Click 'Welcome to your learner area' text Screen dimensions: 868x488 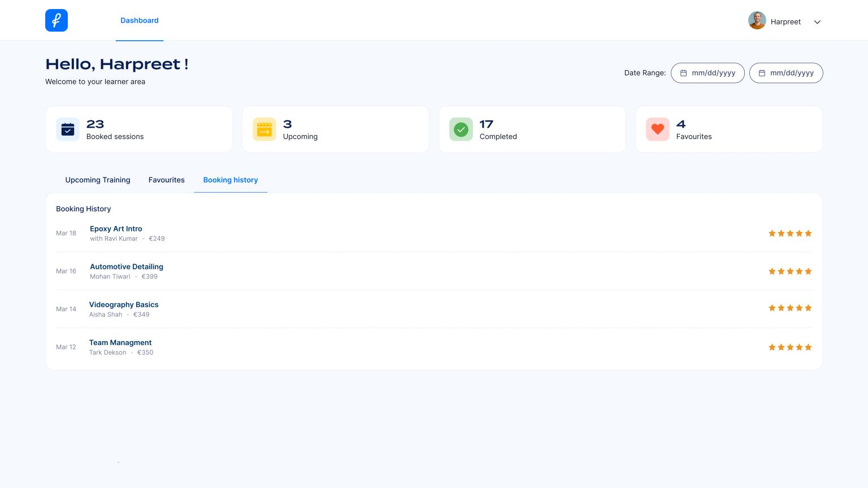(96, 82)
